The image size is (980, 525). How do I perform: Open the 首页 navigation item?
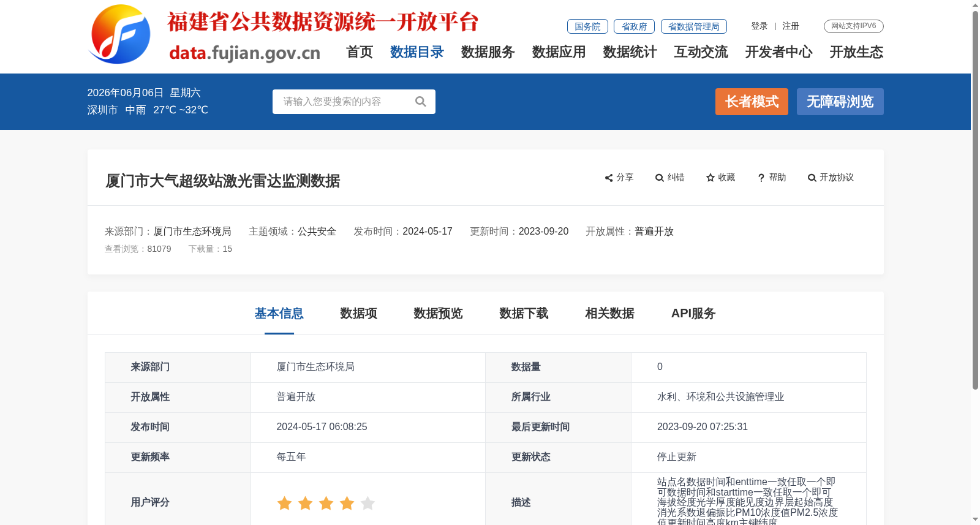coord(360,52)
